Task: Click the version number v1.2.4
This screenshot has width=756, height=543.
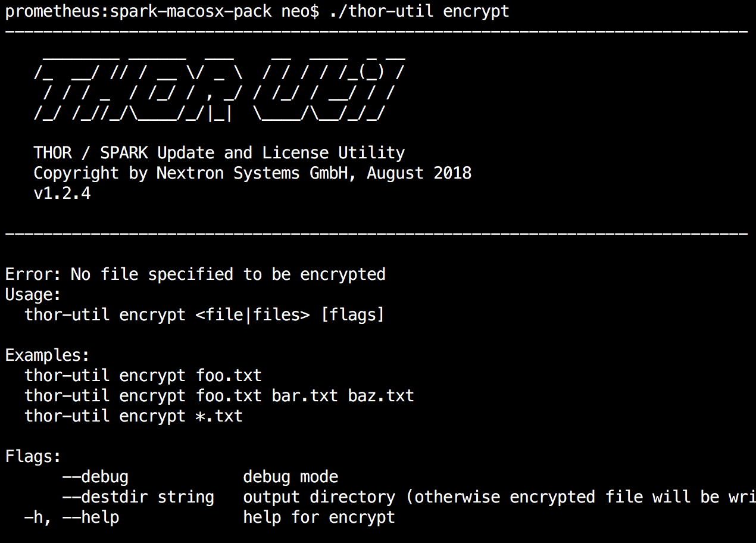Action: pyautogui.click(x=62, y=194)
